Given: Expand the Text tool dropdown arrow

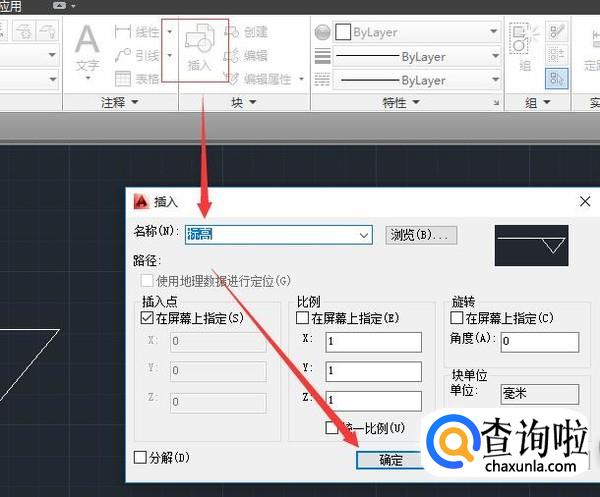Looking at the screenshot, I should point(88,78).
